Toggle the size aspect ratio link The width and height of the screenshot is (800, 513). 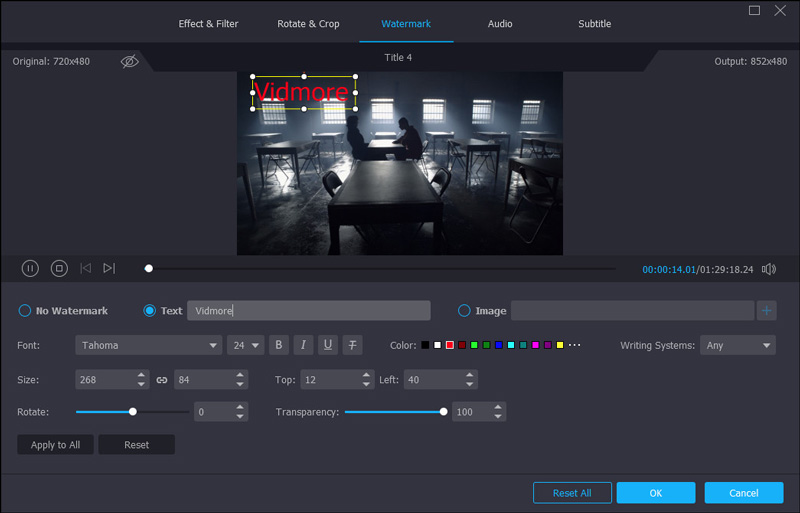(x=162, y=380)
